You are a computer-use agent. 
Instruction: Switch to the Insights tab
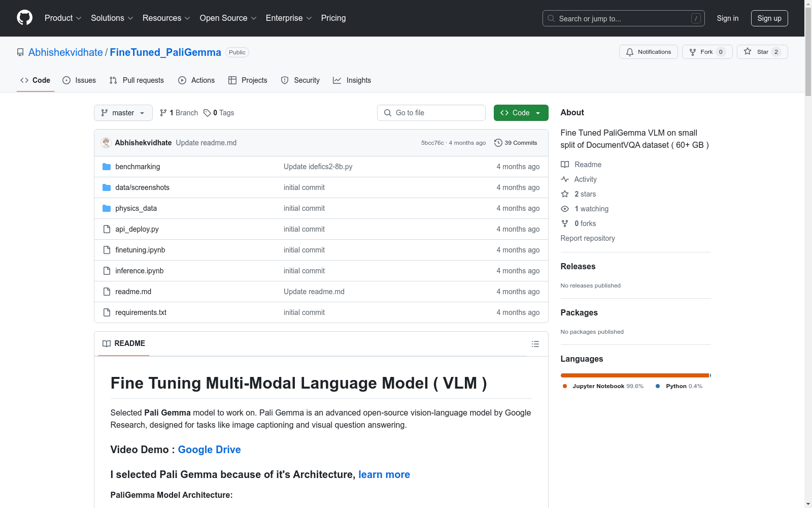pyautogui.click(x=352, y=80)
